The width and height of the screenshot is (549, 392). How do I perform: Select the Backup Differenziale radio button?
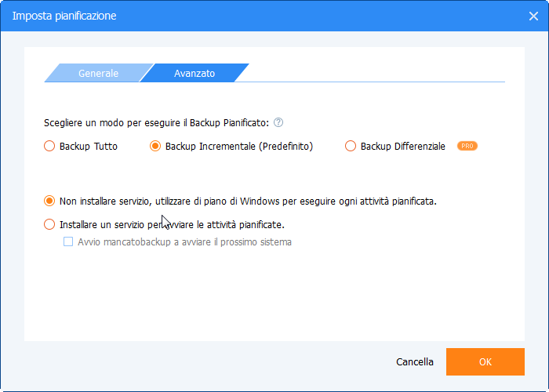coord(351,146)
